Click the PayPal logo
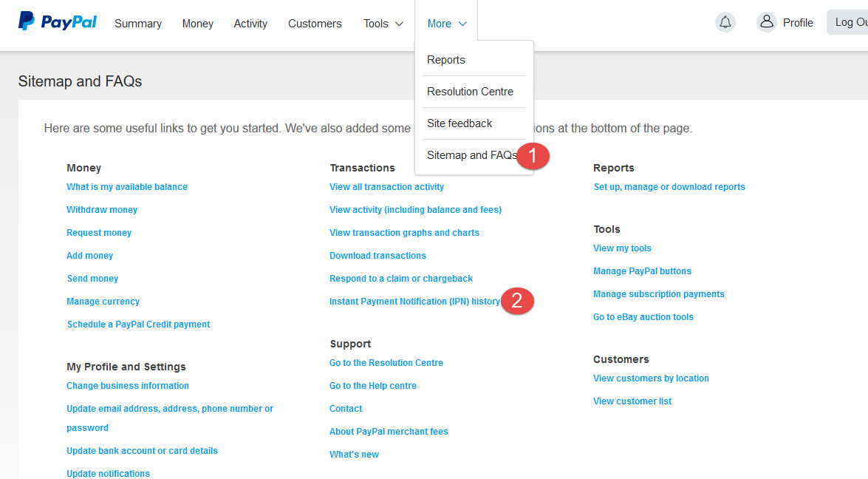Screen dimensions: 868x479 (x=58, y=22)
